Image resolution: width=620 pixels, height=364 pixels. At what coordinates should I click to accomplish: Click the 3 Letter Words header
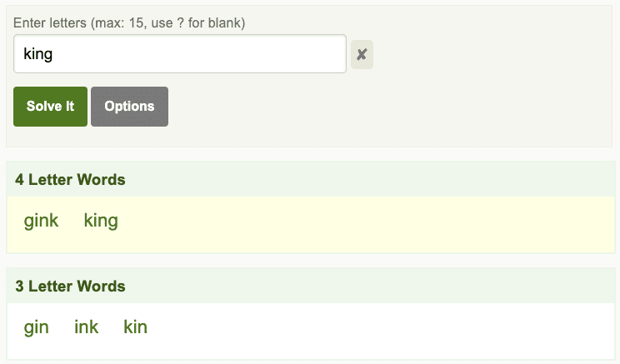(x=70, y=286)
